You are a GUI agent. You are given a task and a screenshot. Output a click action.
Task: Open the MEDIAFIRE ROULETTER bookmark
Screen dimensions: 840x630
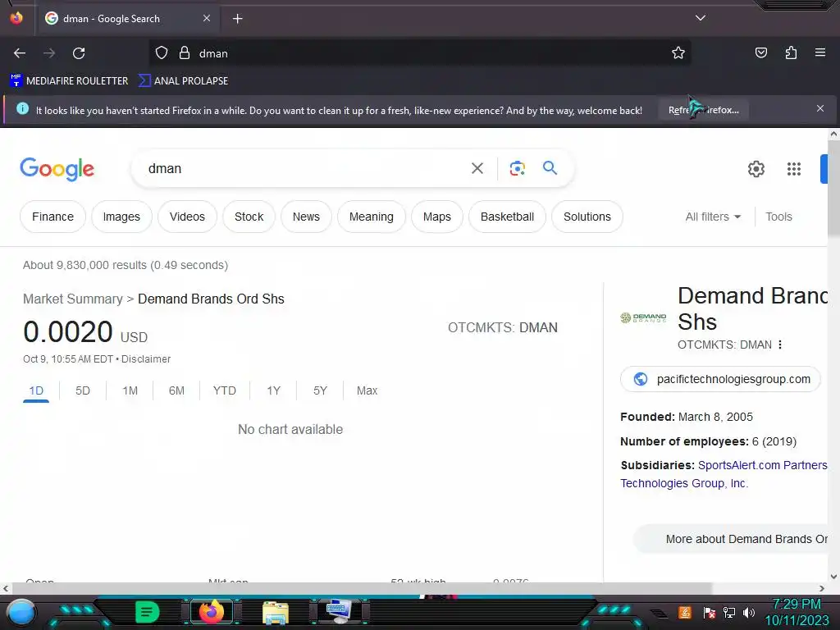coord(69,81)
